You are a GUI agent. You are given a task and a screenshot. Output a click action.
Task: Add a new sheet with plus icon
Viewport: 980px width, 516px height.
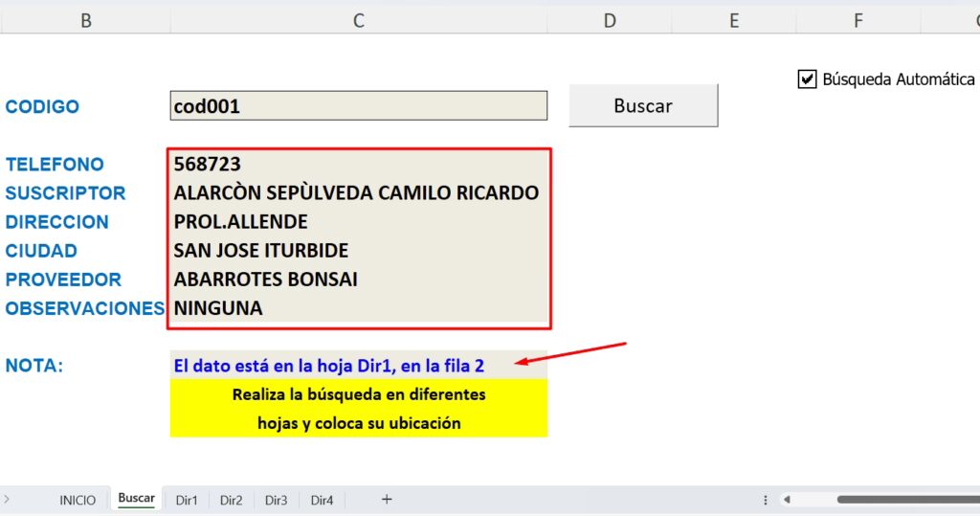coord(387,500)
